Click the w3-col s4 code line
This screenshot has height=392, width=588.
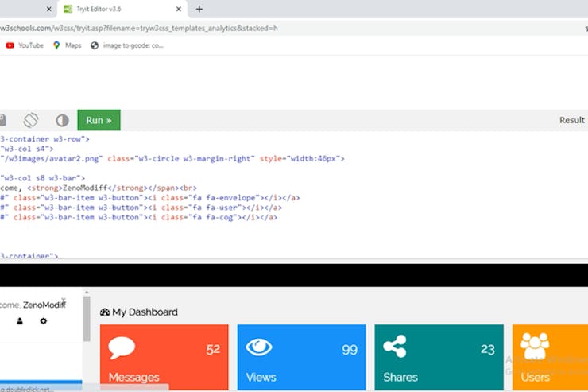click(27, 149)
